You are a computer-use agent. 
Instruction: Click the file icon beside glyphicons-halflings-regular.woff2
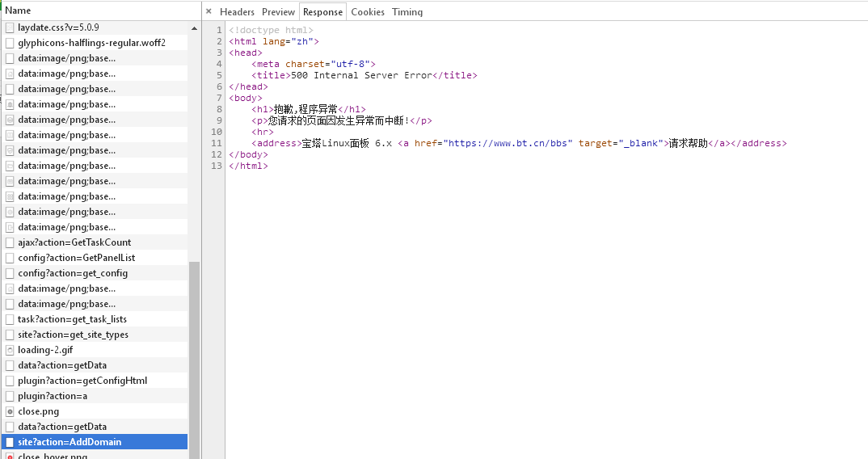click(10, 43)
